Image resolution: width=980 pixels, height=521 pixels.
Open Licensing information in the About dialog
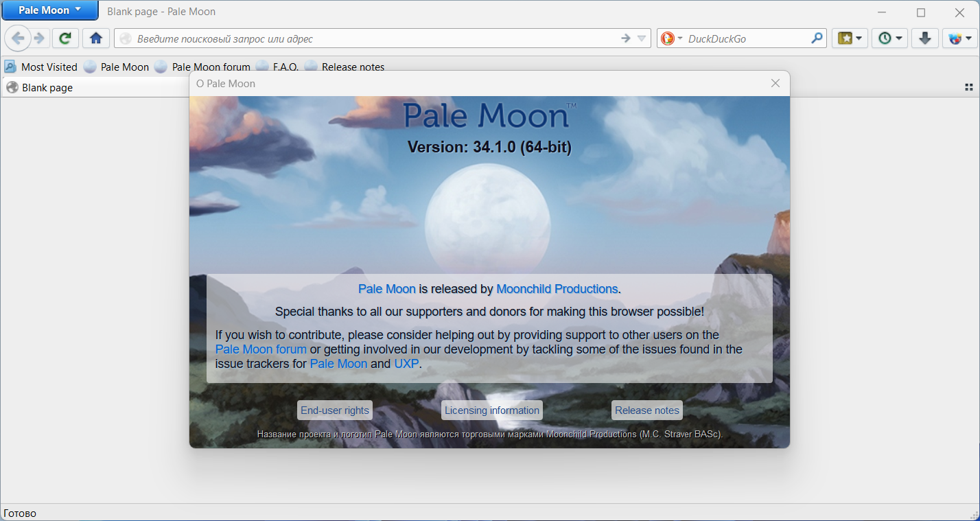coord(492,410)
